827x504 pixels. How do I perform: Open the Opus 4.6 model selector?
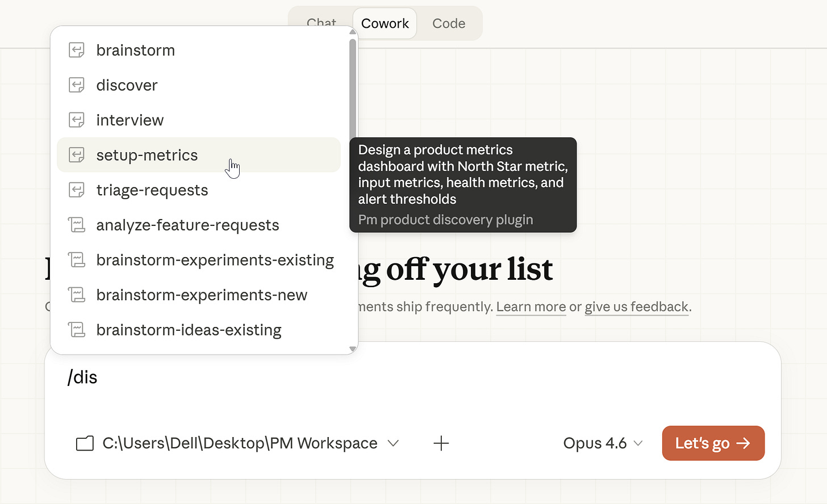tap(603, 443)
